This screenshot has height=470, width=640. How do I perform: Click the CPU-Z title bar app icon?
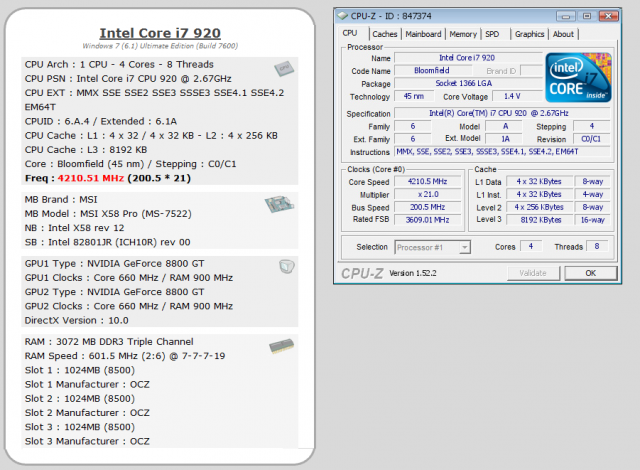click(342, 16)
